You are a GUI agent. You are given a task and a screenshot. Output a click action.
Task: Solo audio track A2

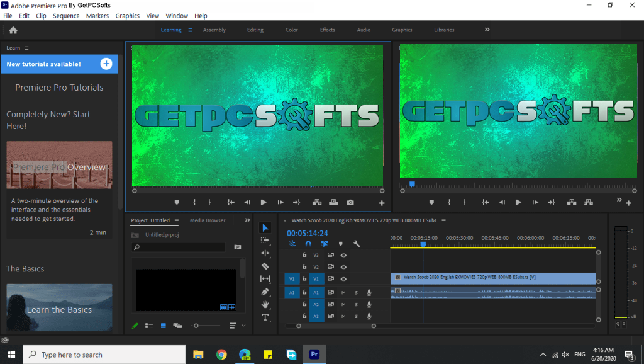click(356, 304)
